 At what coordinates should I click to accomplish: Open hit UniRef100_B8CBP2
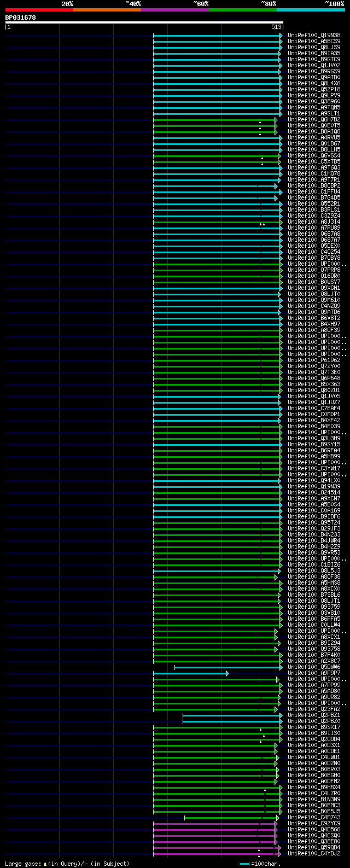[314, 186]
